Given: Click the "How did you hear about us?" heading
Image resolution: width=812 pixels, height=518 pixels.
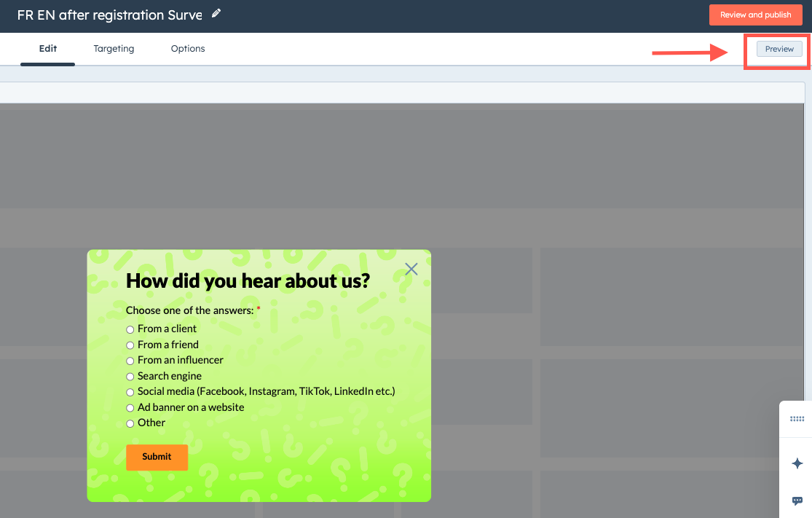Looking at the screenshot, I should click(248, 280).
